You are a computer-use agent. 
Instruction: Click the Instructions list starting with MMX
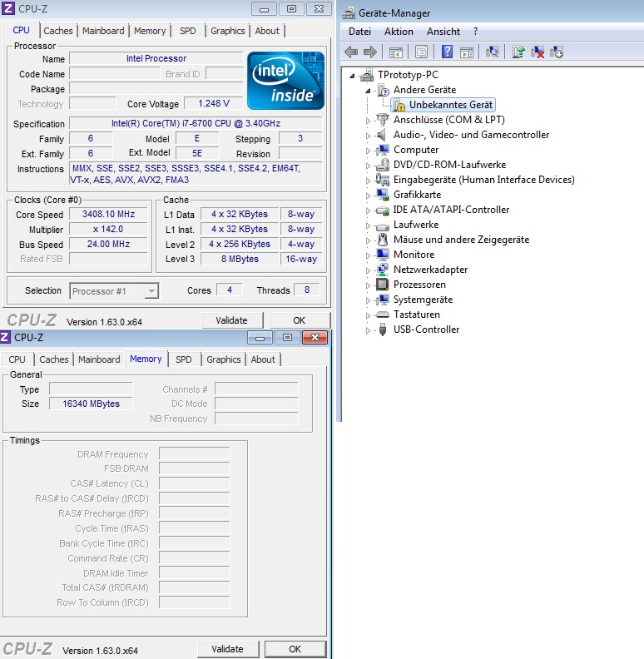coord(196,174)
